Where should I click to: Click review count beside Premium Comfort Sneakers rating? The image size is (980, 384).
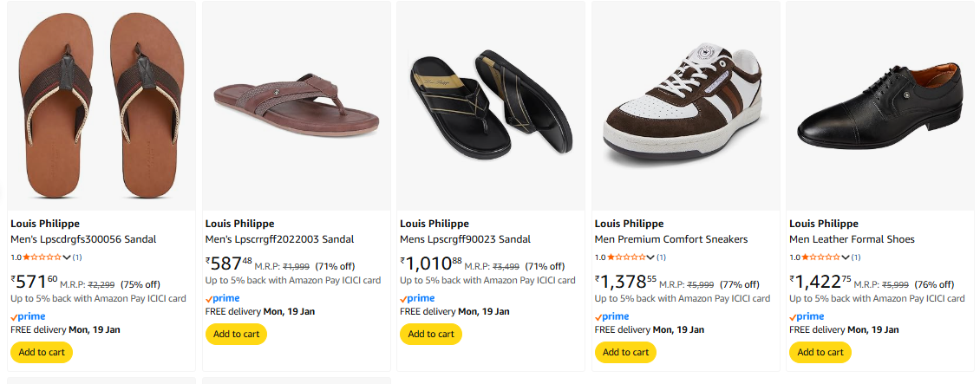click(662, 257)
